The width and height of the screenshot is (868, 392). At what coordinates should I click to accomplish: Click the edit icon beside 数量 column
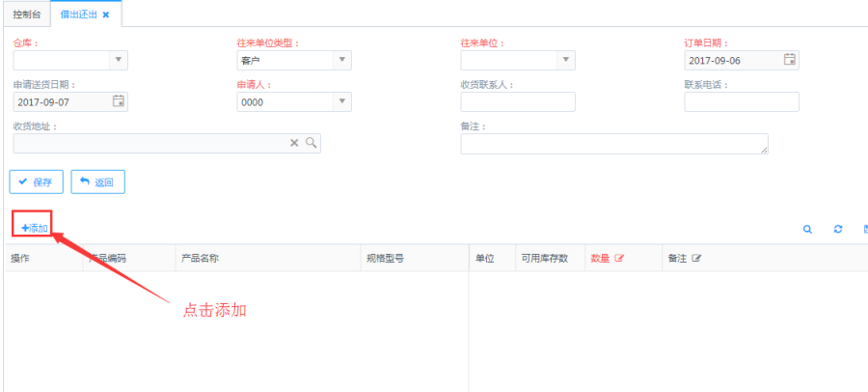click(620, 259)
